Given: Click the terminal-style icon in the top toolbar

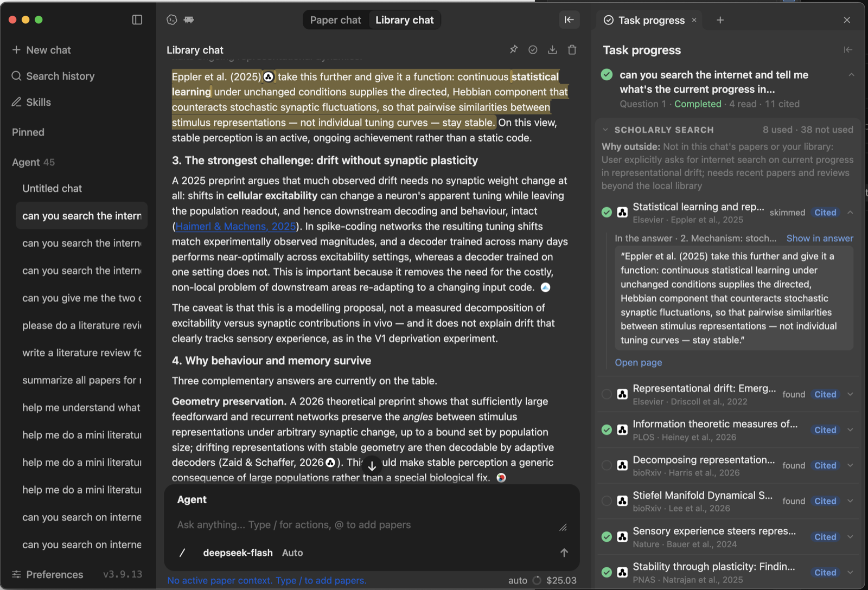Looking at the screenshot, I should coord(172,20).
